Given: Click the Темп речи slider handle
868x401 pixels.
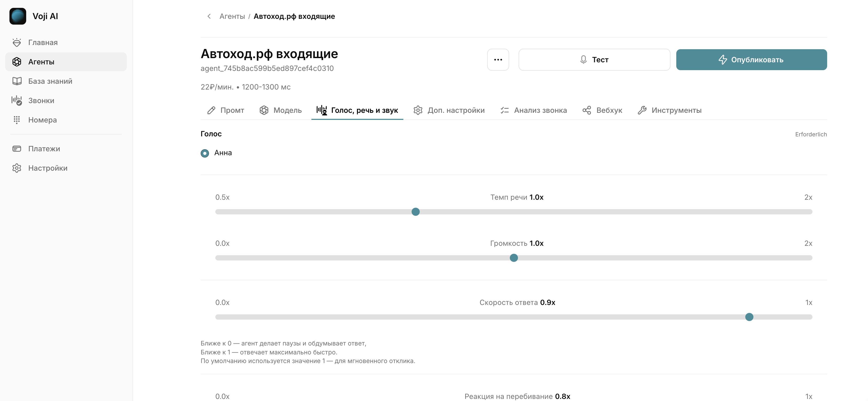Looking at the screenshot, I should (x=415, y=212).
